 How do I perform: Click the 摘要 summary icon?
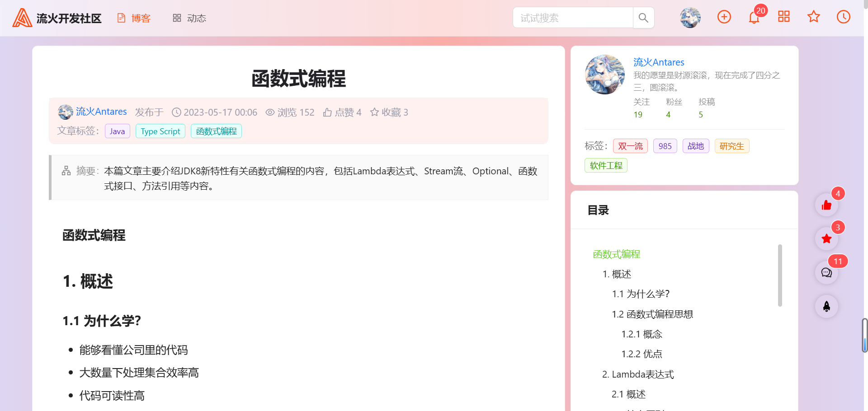(x=66, y=171)
